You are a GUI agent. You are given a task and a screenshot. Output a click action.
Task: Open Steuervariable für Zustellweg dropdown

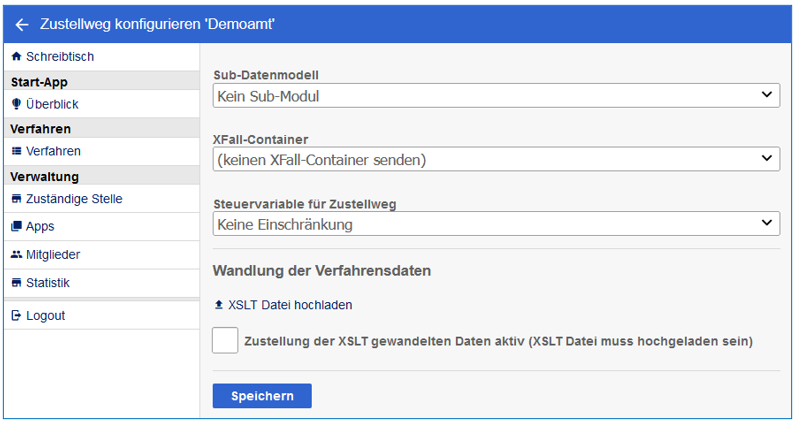[496, 224]
